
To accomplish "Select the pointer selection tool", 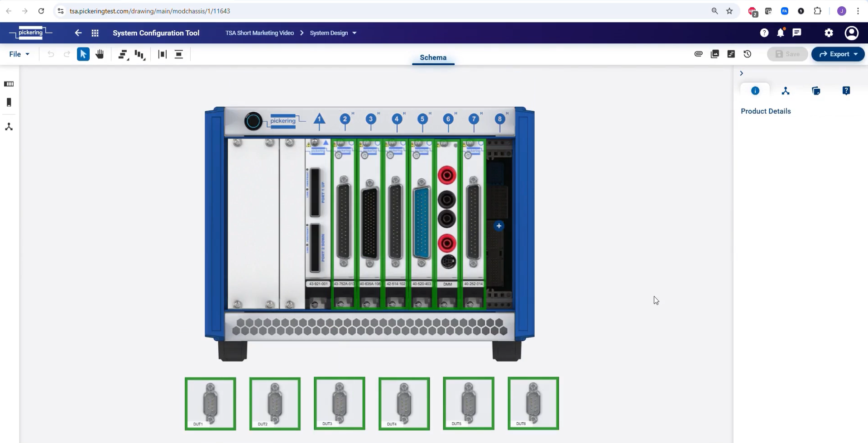I will 83,54.
